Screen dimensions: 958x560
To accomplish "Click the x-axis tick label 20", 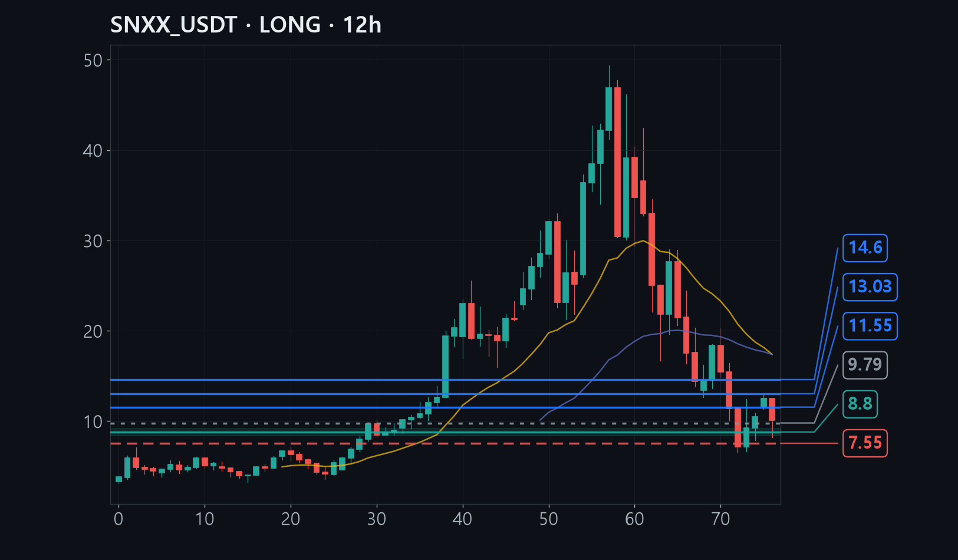I will [x=291, y=519].
